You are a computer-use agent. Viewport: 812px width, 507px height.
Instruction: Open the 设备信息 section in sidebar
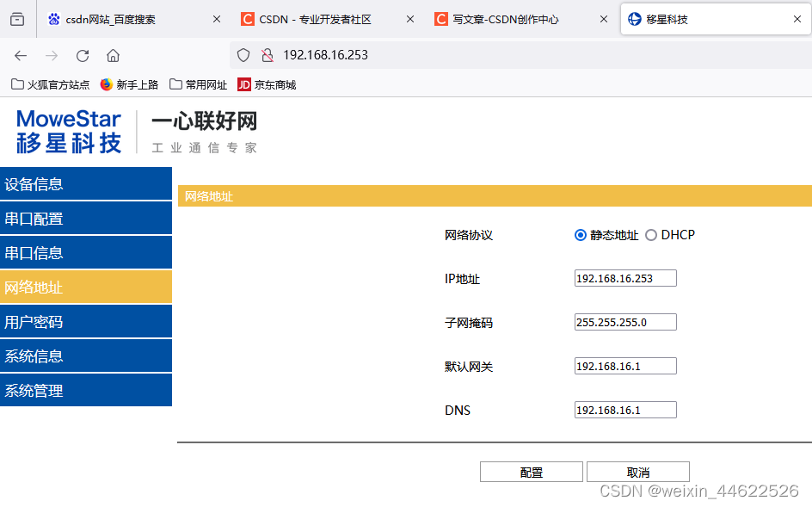pos(86,183)
